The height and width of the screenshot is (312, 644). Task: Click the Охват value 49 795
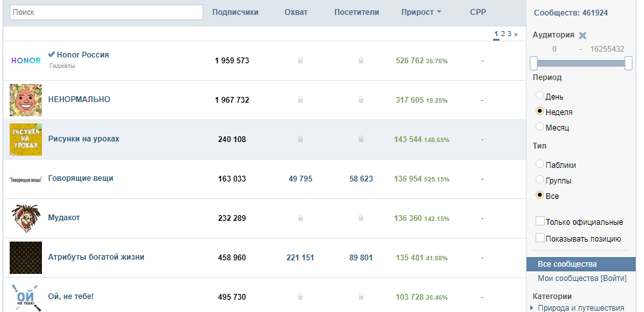click(300, 179)
